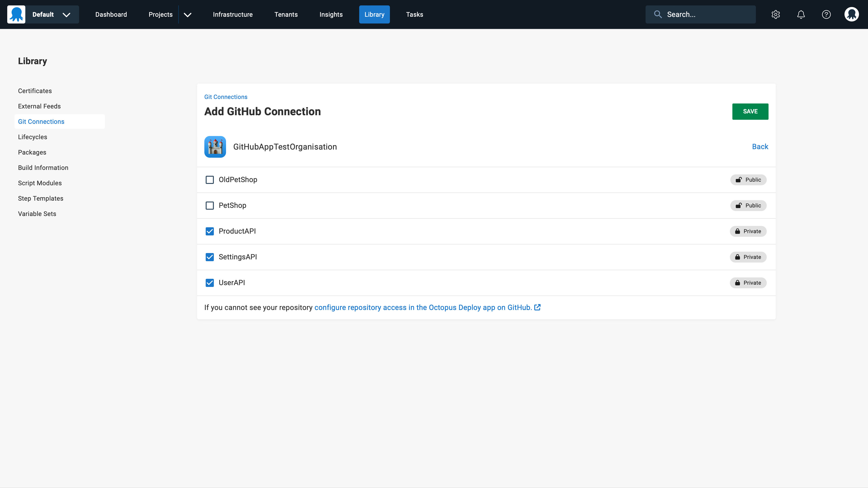868x488 pixels.
Task: Open the notifications bell icon
Action: [801, 14]
